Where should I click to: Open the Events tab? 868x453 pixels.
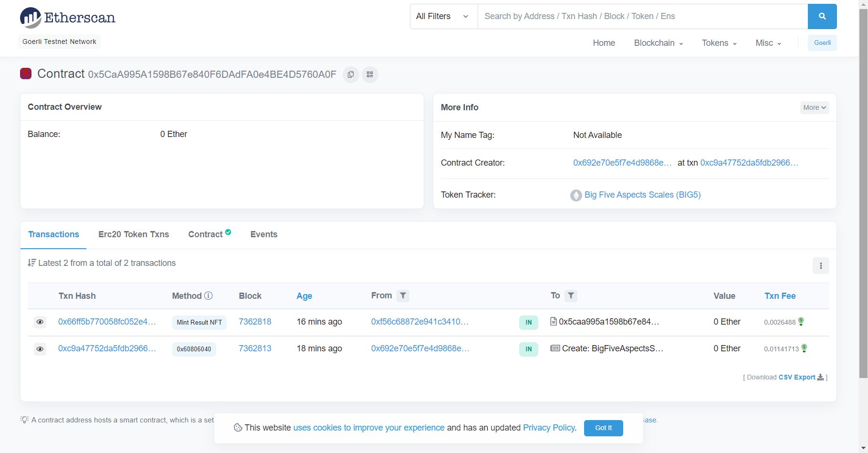(x=264, y=234)
